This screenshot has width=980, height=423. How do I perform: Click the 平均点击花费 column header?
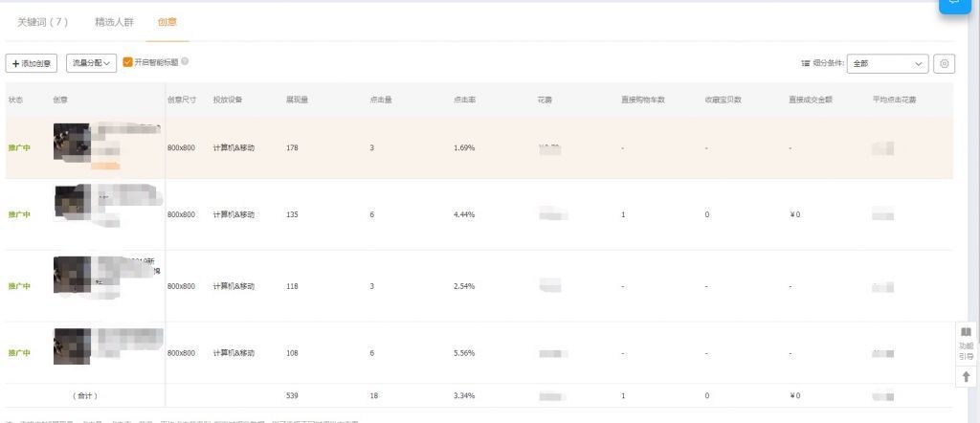point(894,100)
